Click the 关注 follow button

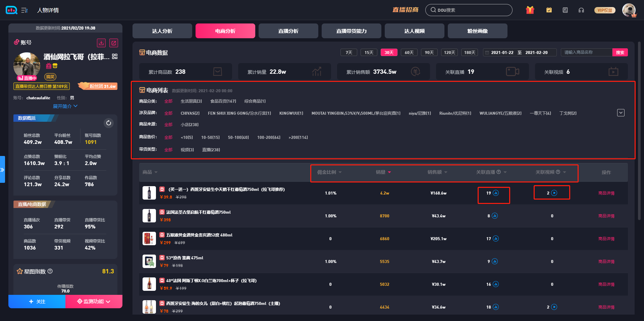[x=37, y=302]
